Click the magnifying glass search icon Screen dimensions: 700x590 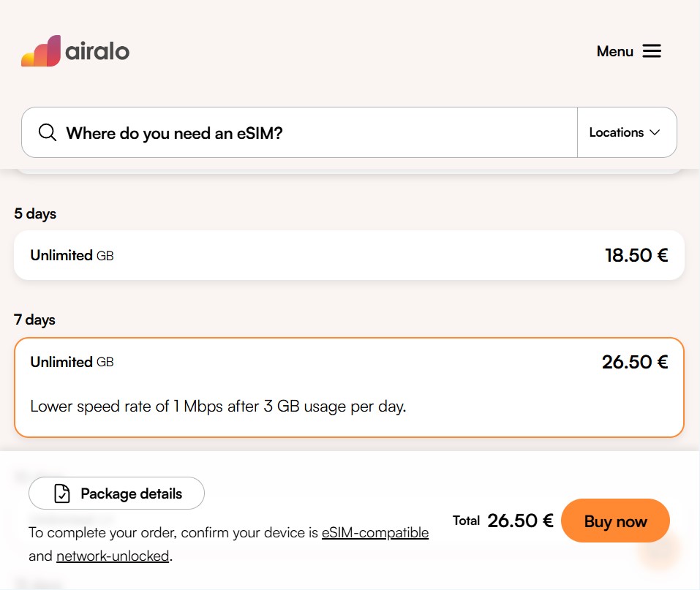coord(48,132)
